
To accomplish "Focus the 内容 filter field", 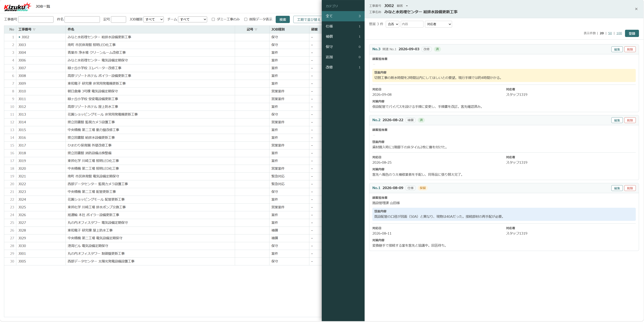I will coord(412,24).
